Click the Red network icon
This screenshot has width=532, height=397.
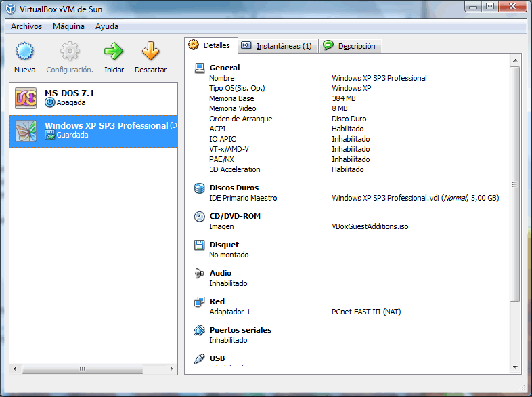[x=200, y=301]
